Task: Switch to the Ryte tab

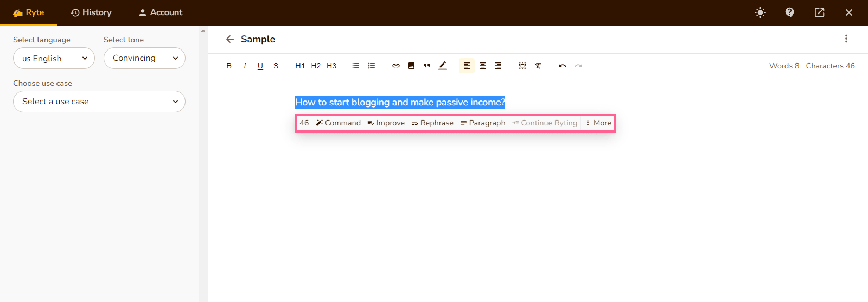Action: tap(28, 12)
